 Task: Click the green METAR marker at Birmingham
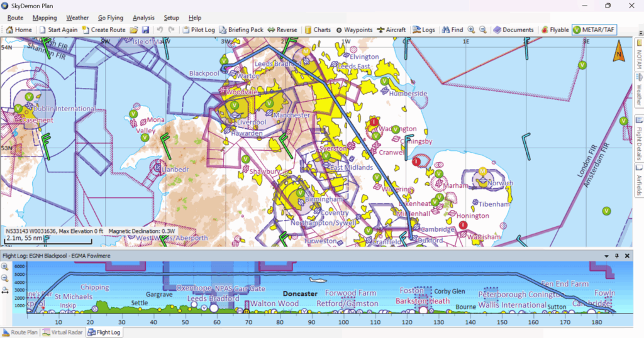click(300, 193)
